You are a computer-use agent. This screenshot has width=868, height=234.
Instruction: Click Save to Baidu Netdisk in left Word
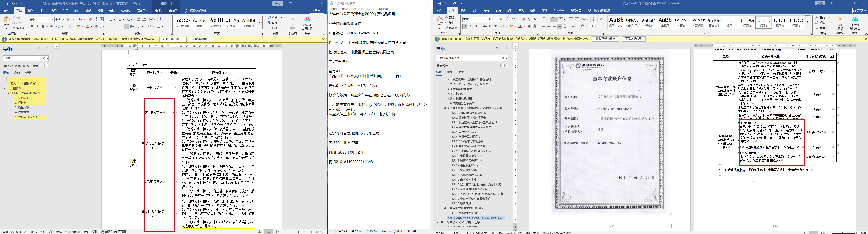[307, 24]
